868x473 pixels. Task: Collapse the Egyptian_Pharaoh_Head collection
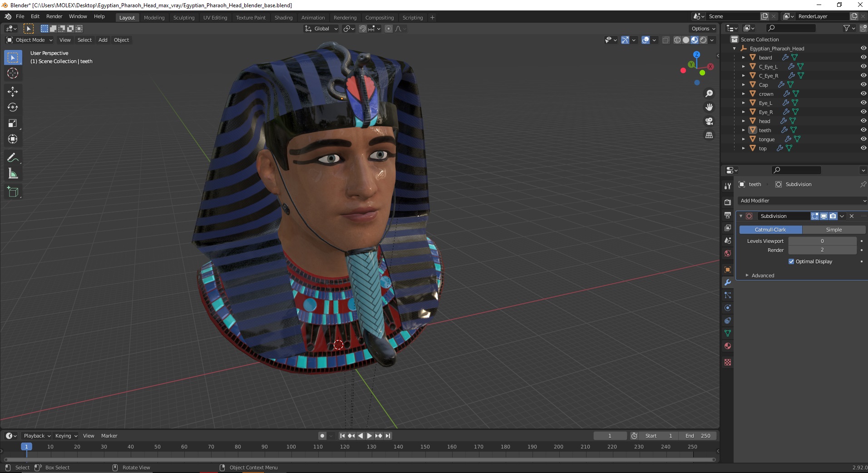point(735,49)
